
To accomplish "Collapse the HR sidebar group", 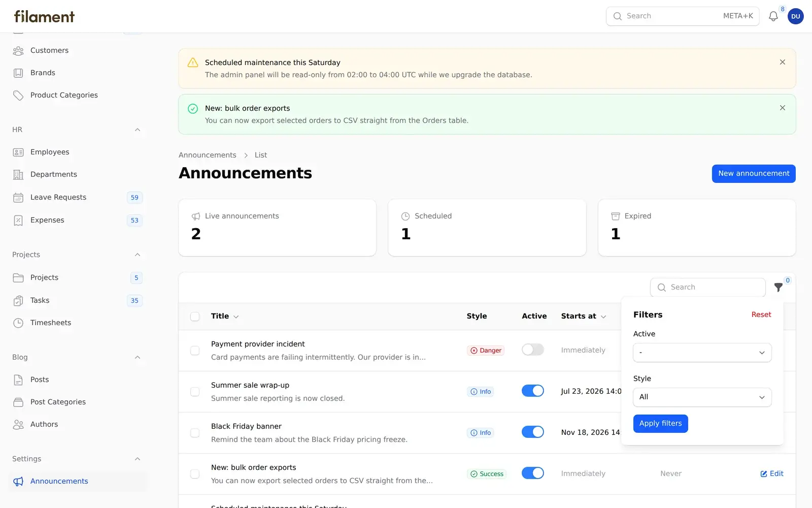I will tap(138, 130).
